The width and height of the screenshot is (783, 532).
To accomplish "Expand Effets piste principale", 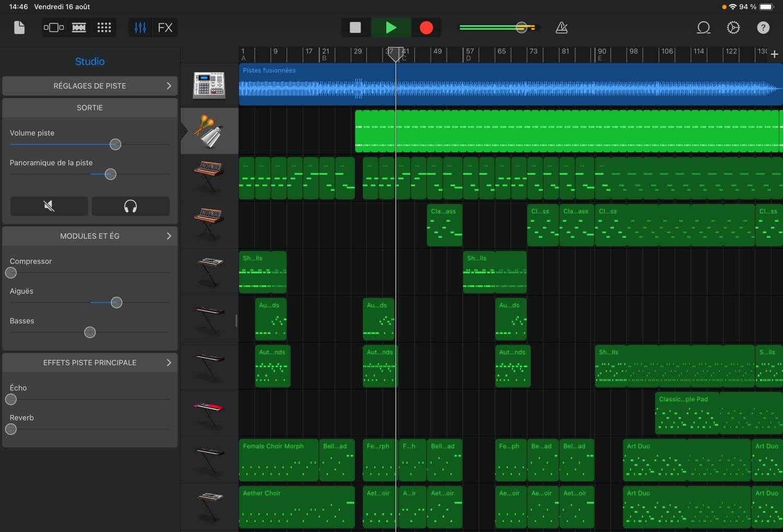I will click(x=89, y=362).
